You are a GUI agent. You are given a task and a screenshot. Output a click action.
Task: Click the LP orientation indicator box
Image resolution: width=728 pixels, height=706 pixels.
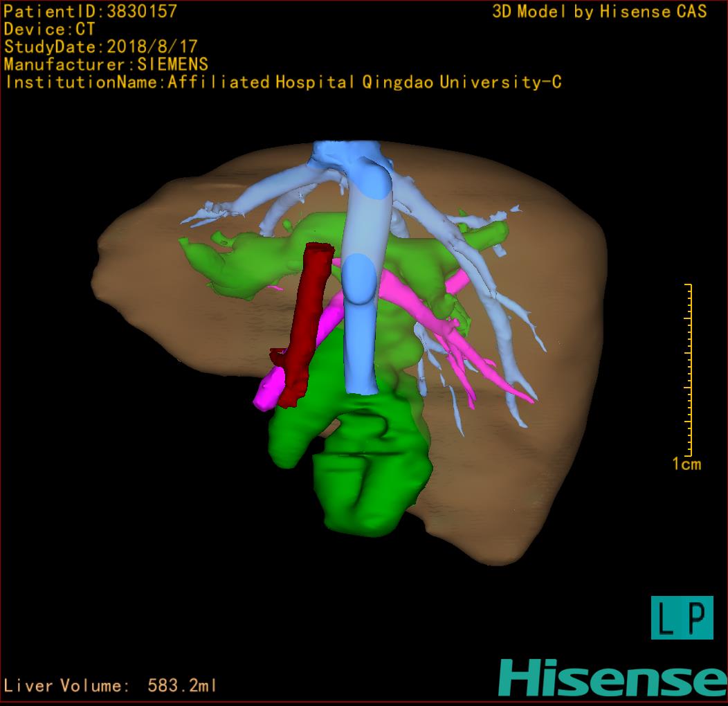[x=682, y=617]
